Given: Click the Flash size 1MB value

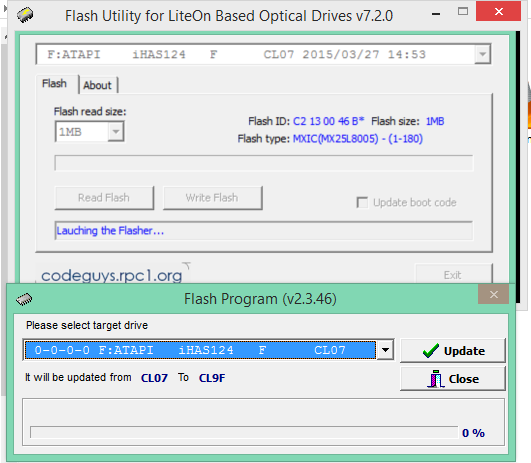Looking at the screenshot, I should pos(435,121).
